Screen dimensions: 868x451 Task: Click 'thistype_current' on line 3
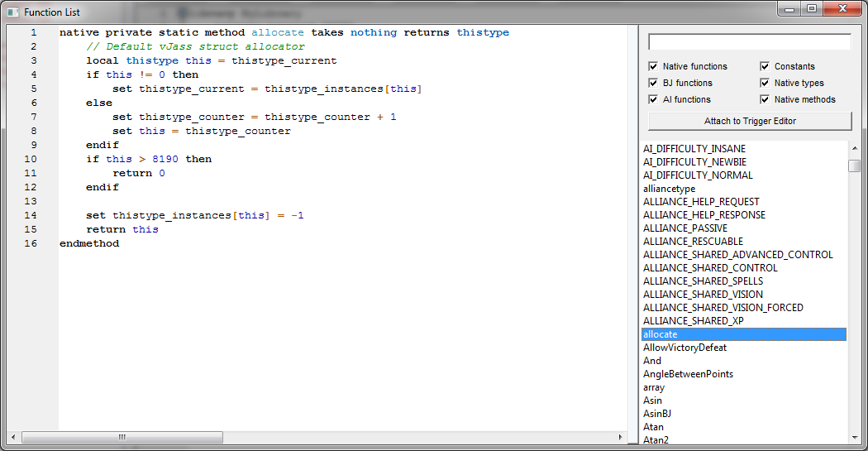tap(284, 61)
